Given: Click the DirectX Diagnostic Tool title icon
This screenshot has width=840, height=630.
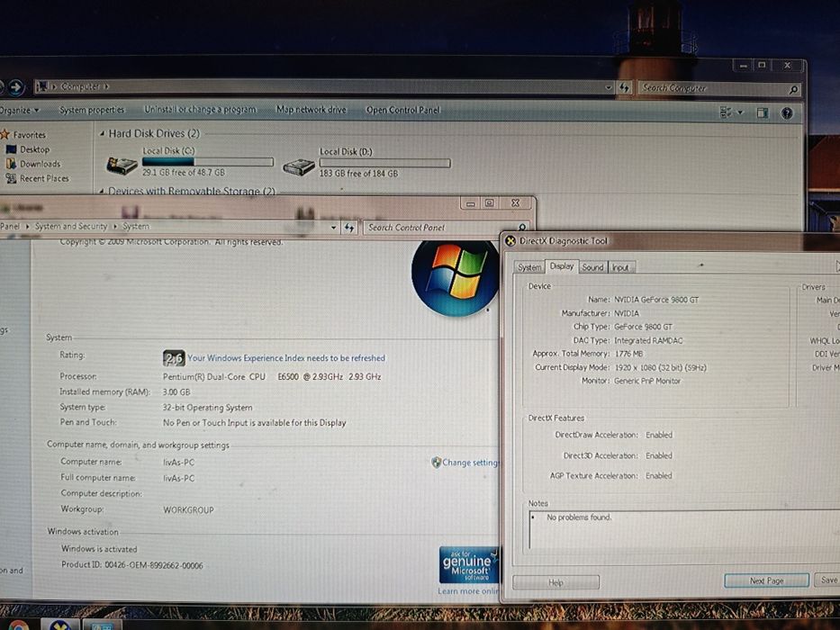Looking at the screenshot, I should tap(510, 241).
